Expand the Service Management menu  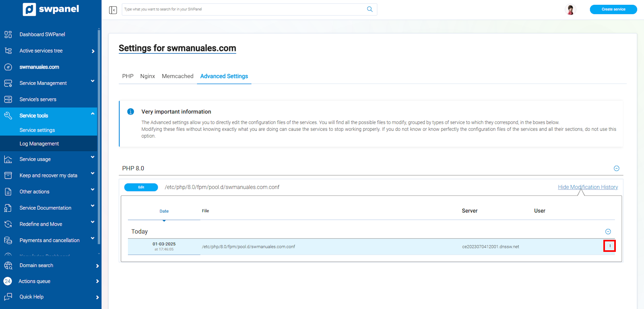[92, 81]
